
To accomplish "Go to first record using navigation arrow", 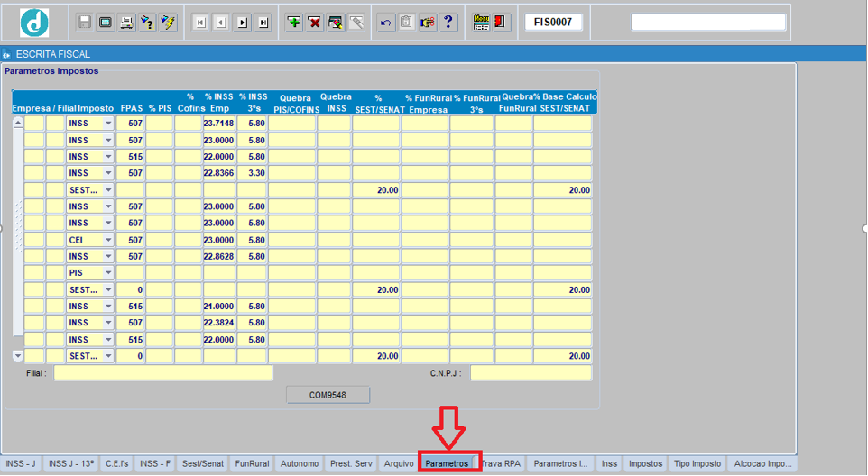I will 201,23.
